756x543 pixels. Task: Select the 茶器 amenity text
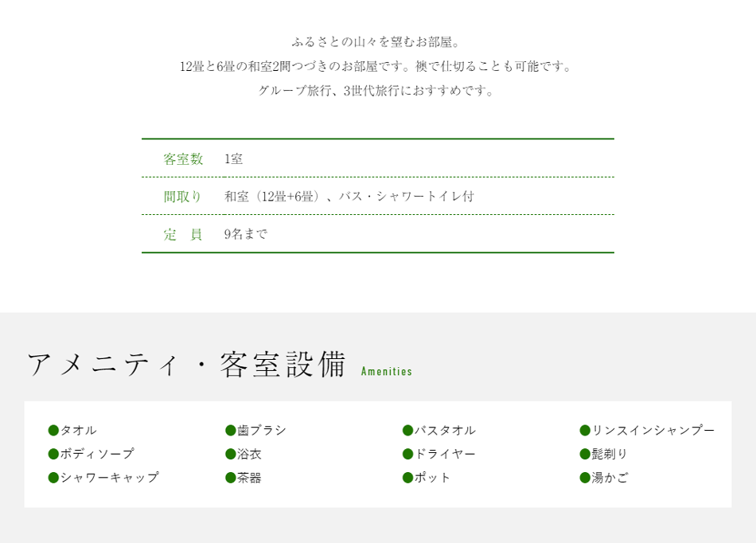point(249,478)
